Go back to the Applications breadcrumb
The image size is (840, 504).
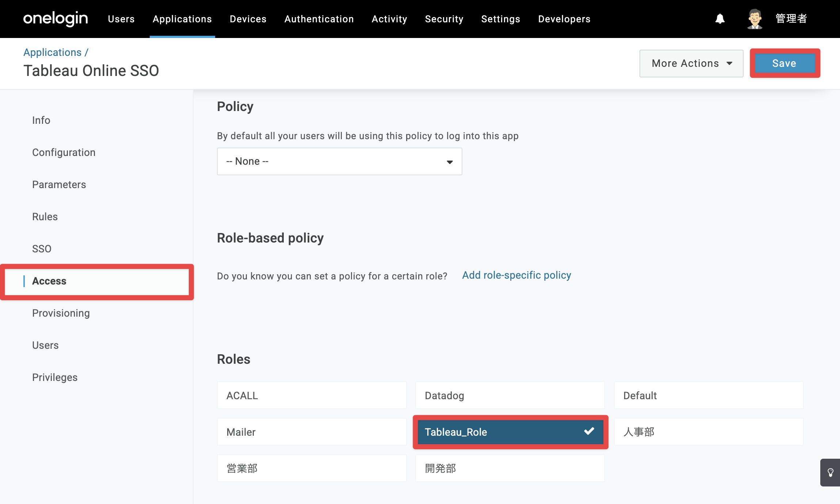(53, 52)
